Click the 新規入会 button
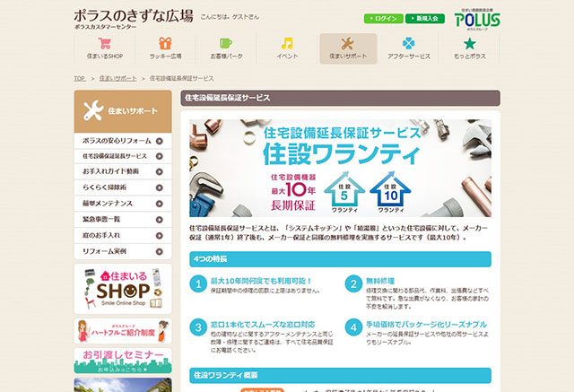Image resolution: width=574 pixels, height=392 pixels. [425, 18]
